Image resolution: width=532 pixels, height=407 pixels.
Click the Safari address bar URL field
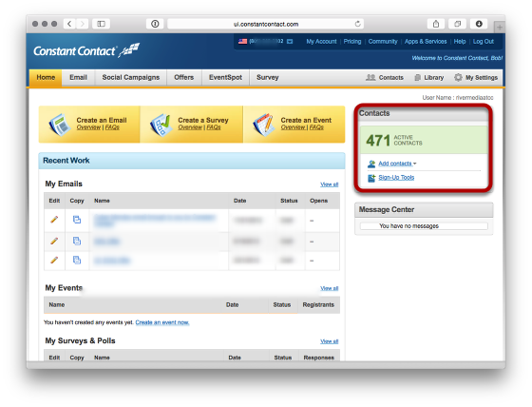tap(266, 24)
